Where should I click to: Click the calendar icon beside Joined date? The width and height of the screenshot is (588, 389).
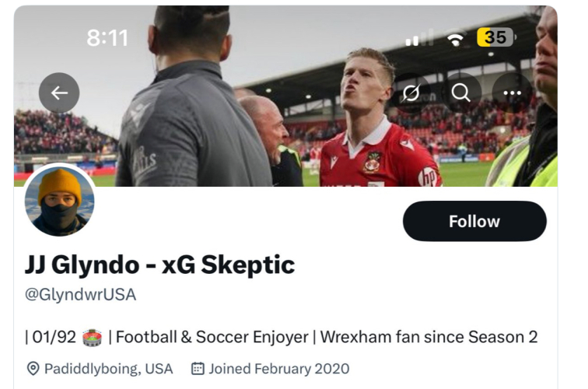pos(198,369)
